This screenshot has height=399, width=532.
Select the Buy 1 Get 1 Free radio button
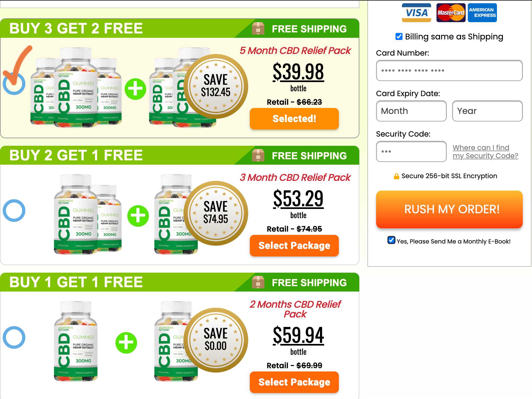click(14, 337)
